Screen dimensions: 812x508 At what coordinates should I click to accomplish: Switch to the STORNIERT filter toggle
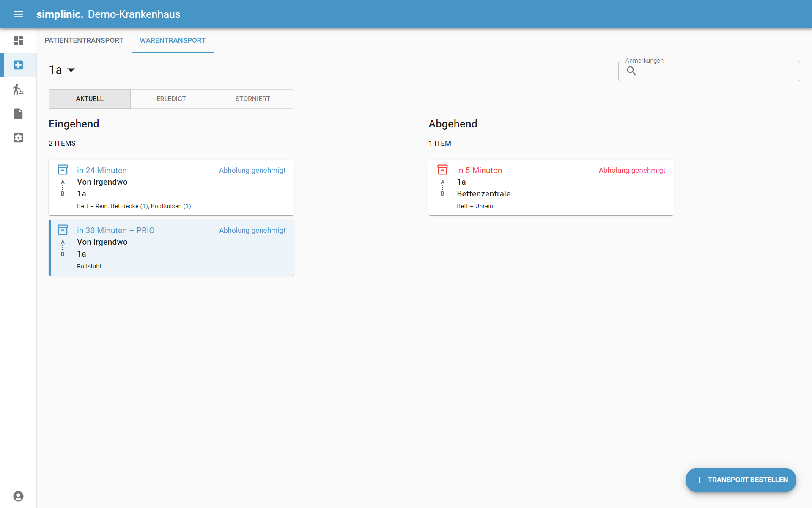(252, 99)
